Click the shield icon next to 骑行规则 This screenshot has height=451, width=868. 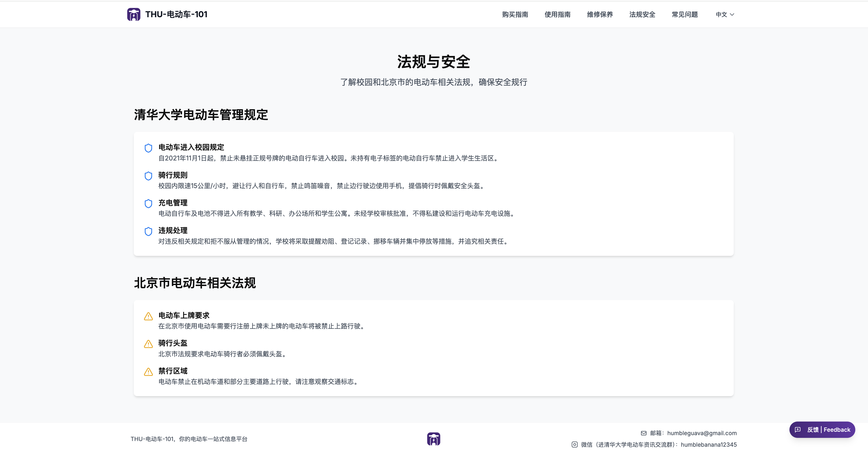pos(148,176)
